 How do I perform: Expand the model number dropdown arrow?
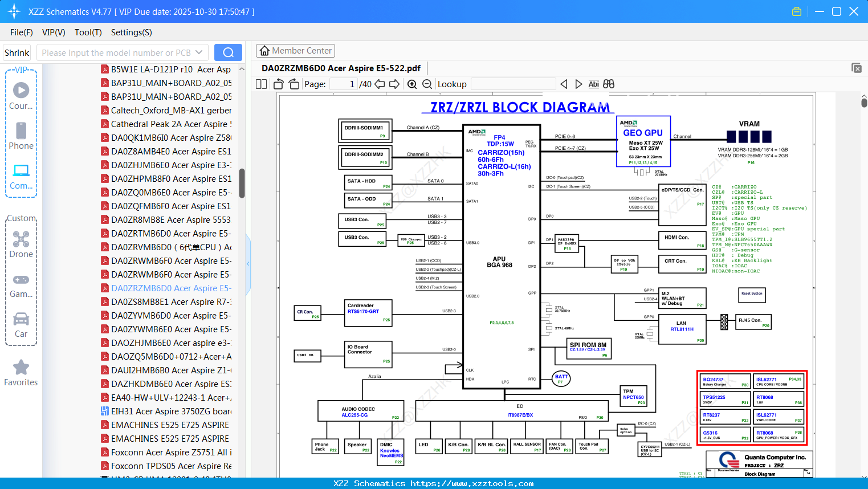tap(199, 52)
